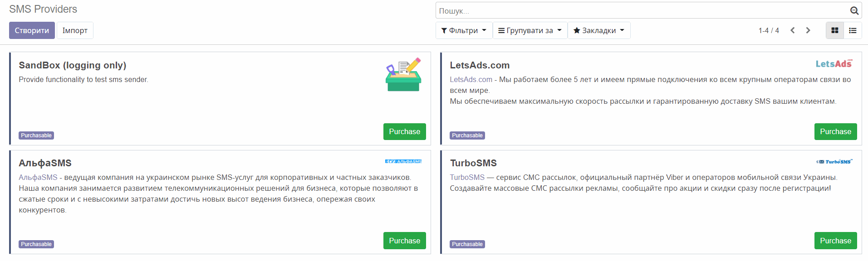Open the TurboSMS card title
Screen dimensions: 868x261
point(473,163)
